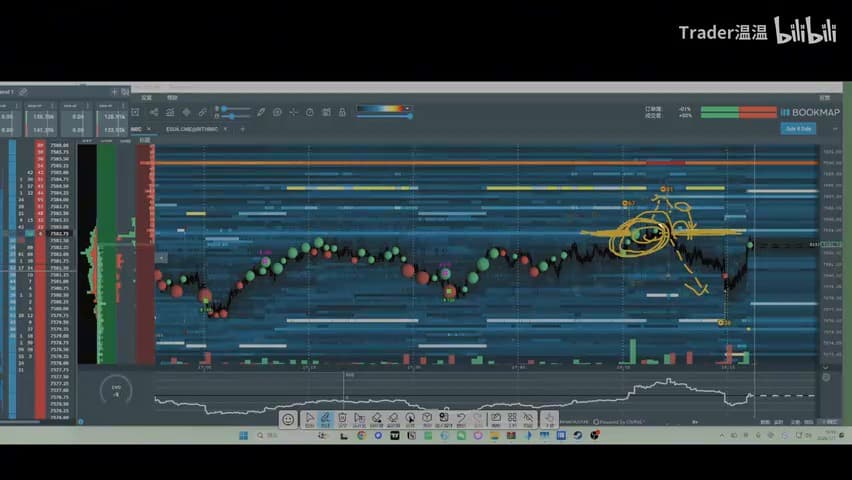The image size is (852, 480).
Task: Expand the options arrow beside the blue button
Action: (835, 129)
